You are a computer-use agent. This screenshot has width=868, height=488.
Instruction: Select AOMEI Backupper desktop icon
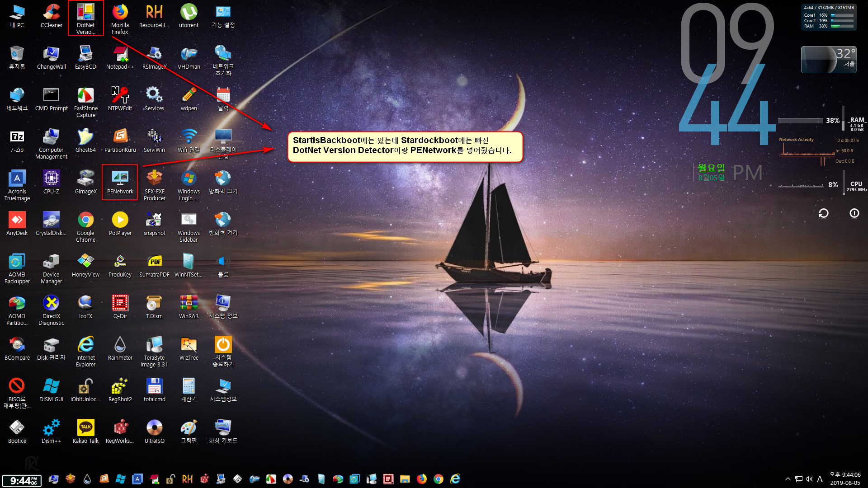pos(17,268)
